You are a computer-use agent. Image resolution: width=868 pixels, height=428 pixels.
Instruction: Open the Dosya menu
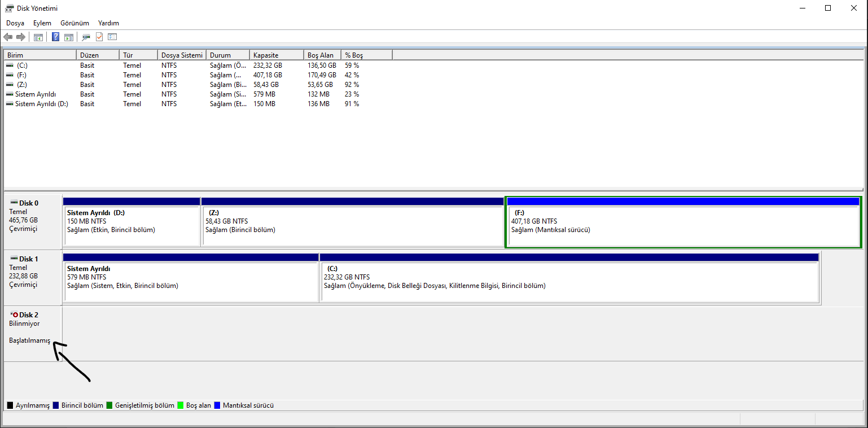pos(15,23)
